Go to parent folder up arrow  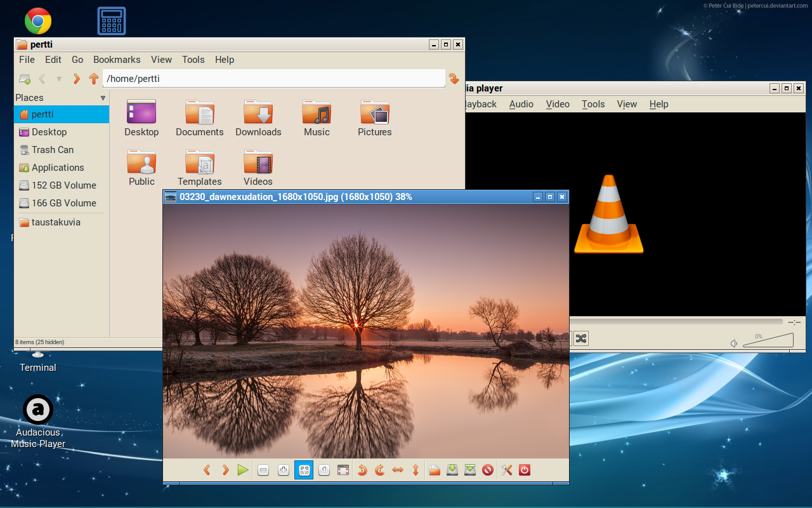coord(94,79)
